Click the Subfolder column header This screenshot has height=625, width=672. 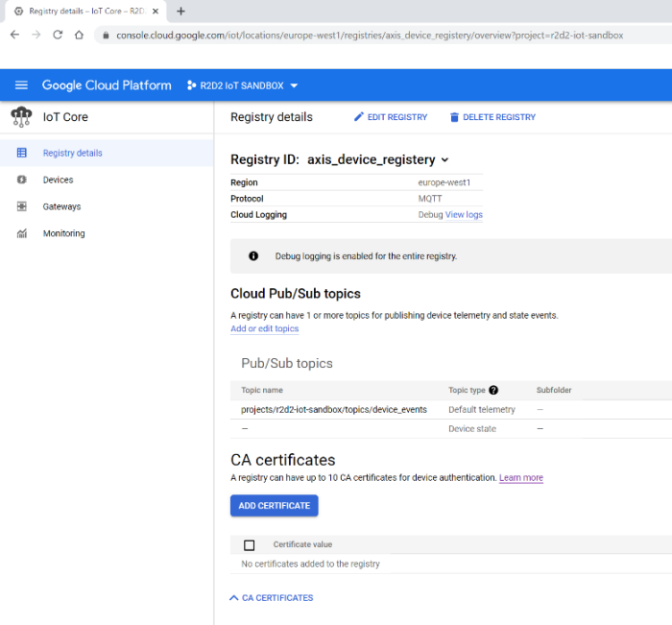[554, 390]
